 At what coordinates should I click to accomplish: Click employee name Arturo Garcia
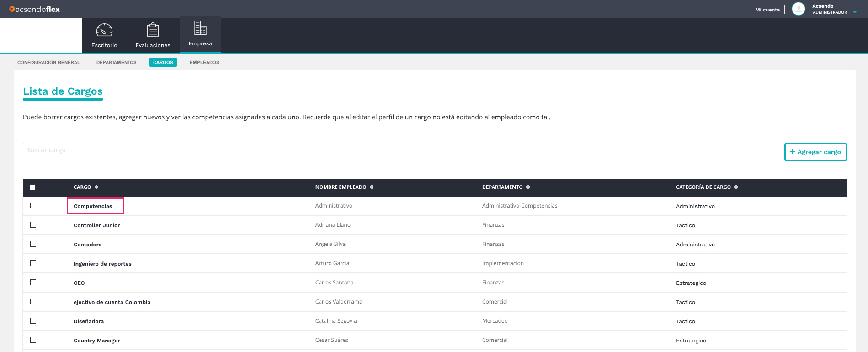click(x=332, y=263)
